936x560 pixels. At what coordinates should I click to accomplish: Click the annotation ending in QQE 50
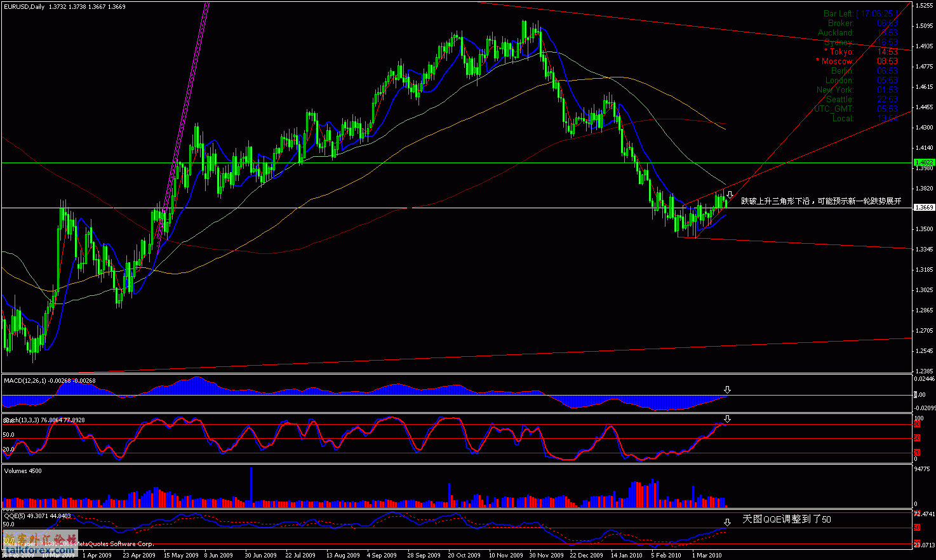coord(787,519)
